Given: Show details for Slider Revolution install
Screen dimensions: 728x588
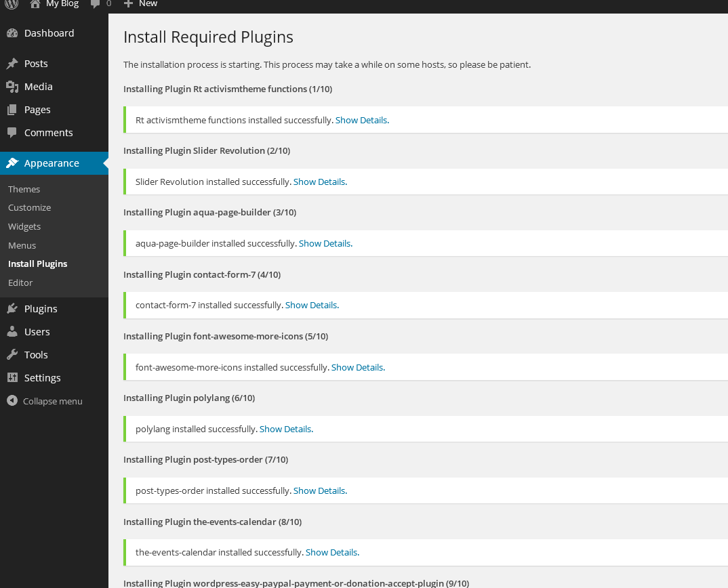Looking at the screenshot, I should click(320, 182).
